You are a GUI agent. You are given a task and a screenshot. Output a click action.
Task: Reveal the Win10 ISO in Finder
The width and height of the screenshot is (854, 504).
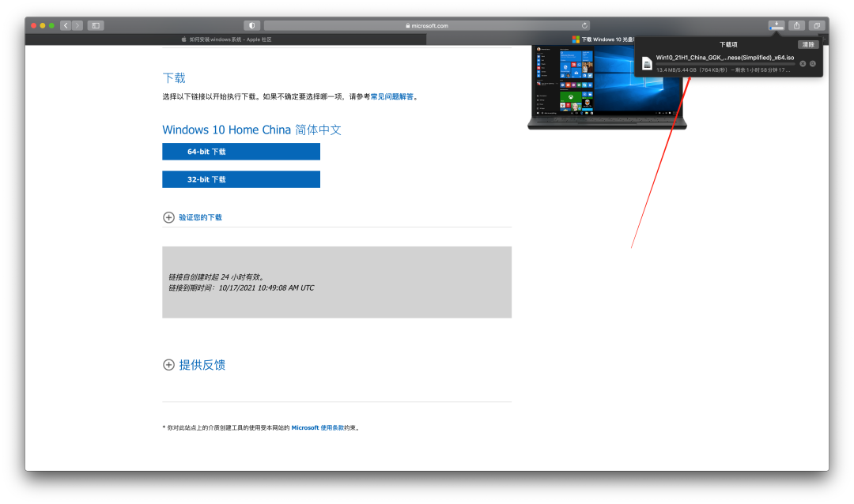(813, 64)
